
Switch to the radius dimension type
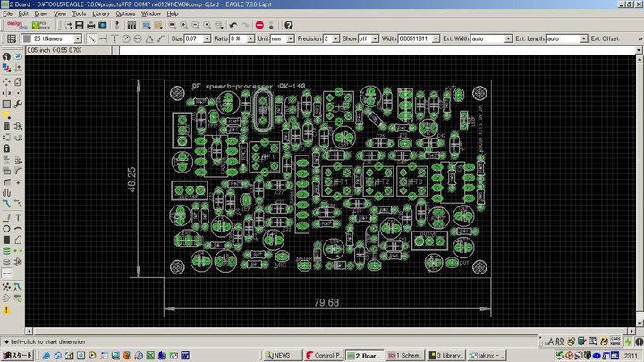[126, 39]
